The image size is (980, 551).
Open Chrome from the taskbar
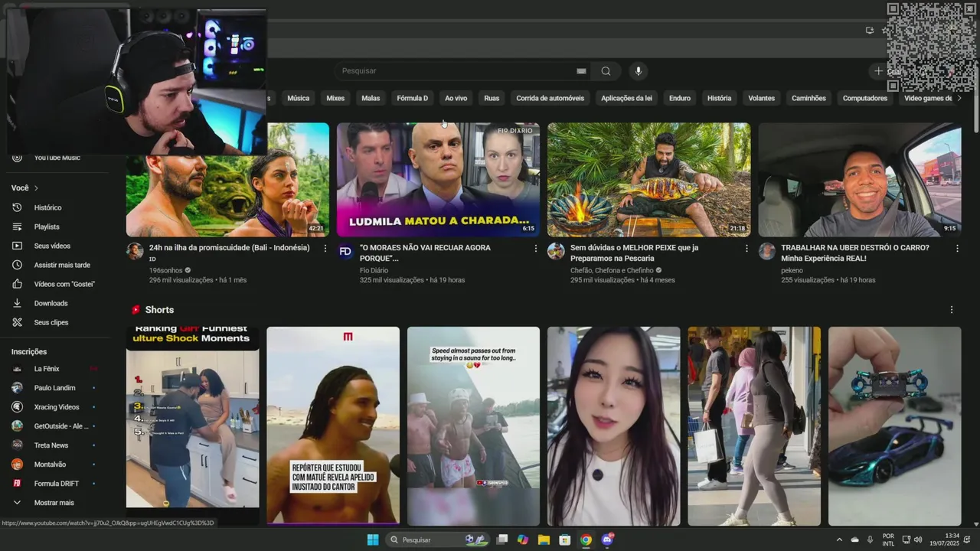tap(586, 540)
